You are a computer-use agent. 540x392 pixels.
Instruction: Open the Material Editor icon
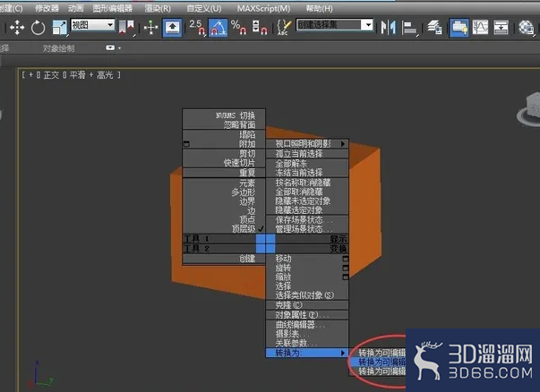click(526, 28)
